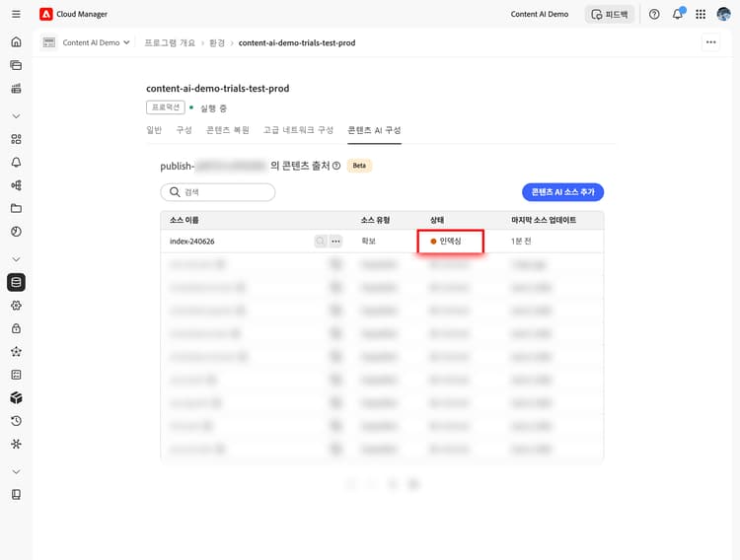The image size is (740, 560).
Task: Open the four-shapes sidebar icon under the chevron
Action: pos(16,139)
